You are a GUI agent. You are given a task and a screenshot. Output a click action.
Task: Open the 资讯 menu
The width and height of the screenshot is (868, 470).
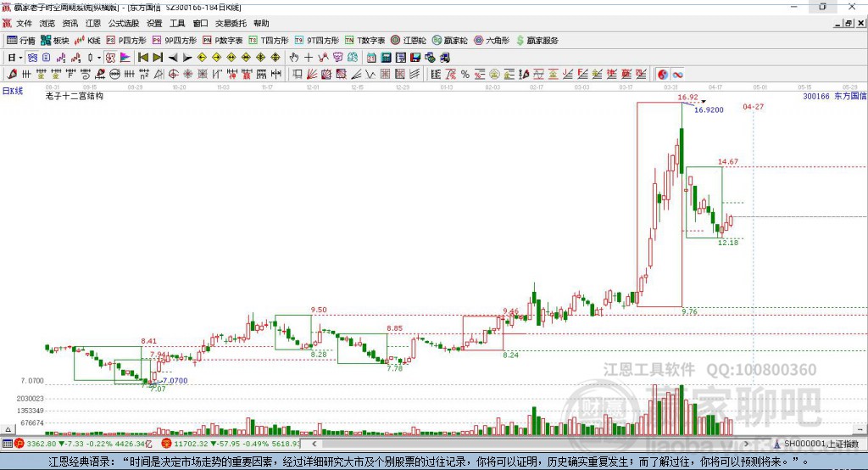point(70,23)
